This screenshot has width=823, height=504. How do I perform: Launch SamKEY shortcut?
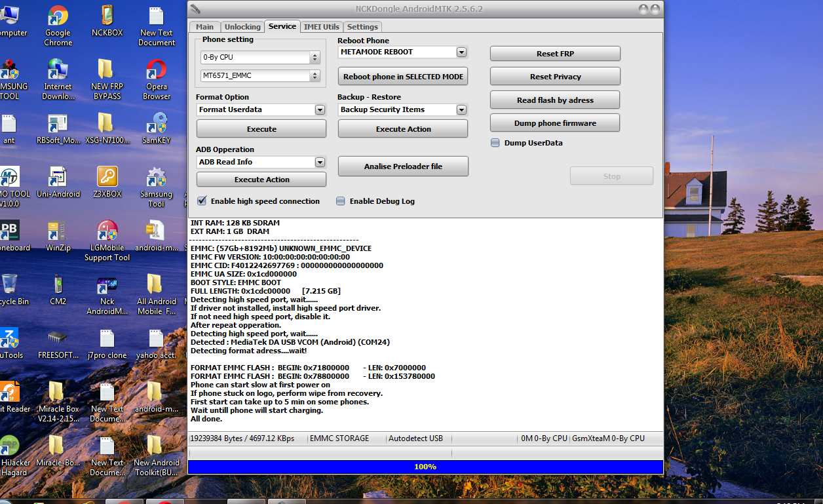coord(157,128)
